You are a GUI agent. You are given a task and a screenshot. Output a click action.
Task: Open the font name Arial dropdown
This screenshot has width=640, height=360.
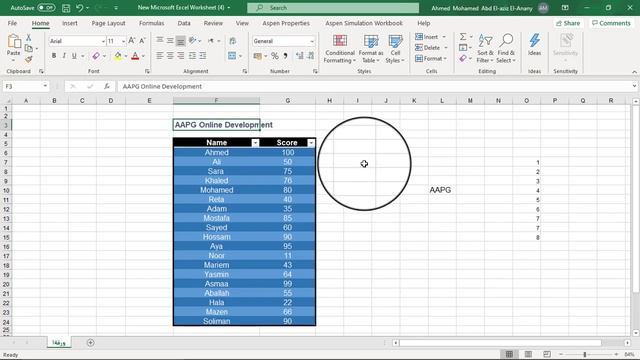coord(103,41)
